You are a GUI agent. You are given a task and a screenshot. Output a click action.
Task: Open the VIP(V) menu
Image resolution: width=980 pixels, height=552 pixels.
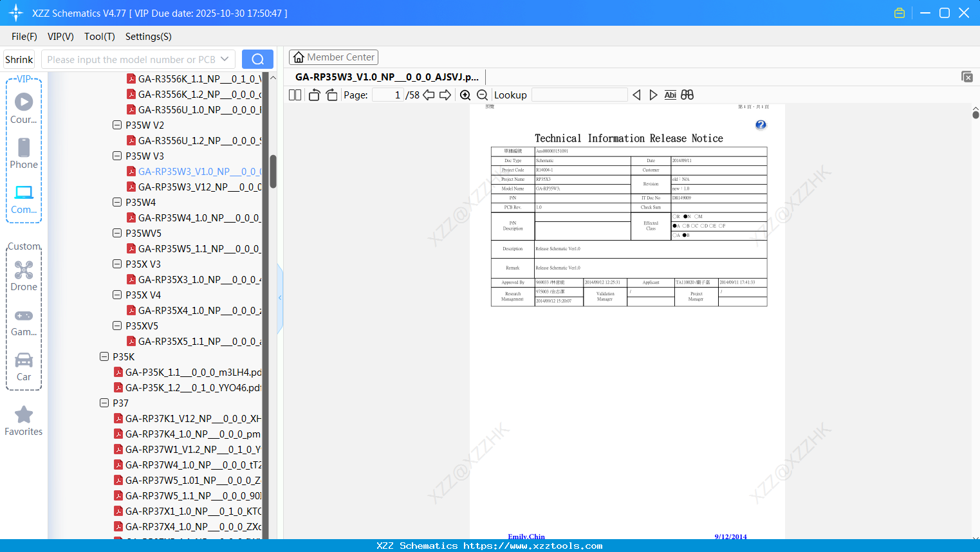(60, 36)
